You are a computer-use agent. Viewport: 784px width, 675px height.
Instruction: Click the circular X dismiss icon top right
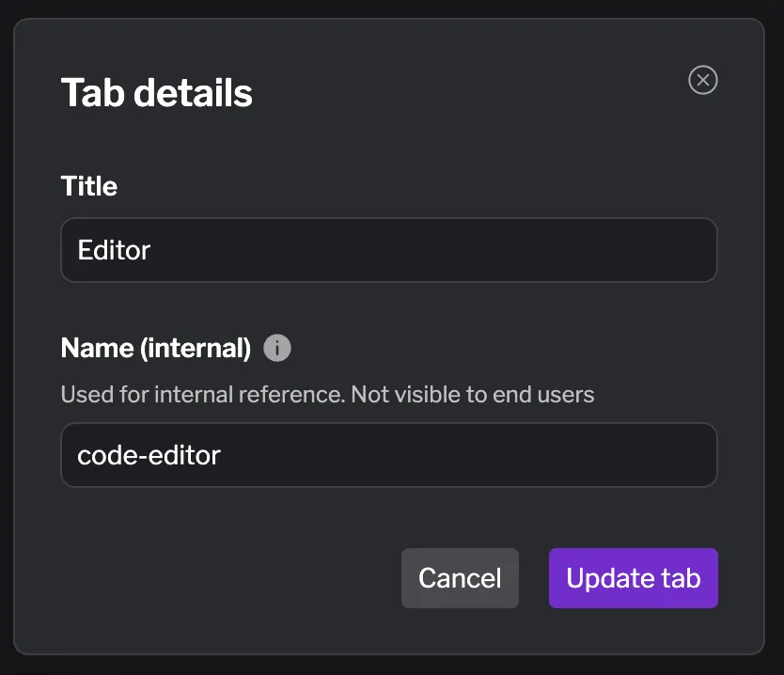pyautogui.click(x=702, y=80)
